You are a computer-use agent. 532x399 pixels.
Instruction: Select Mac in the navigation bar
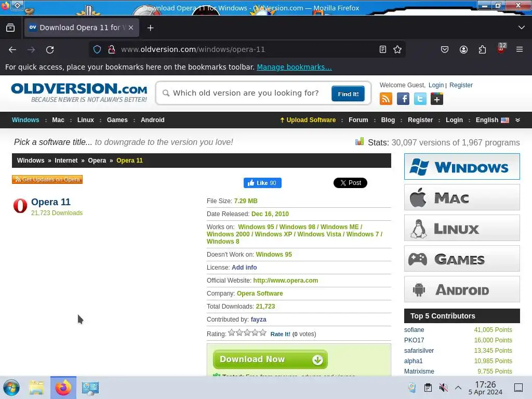(x=58, y=120)
